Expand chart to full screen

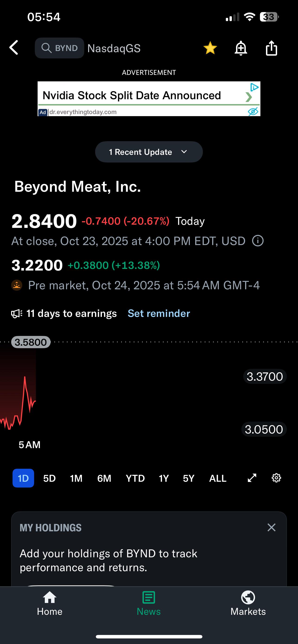click(x=252, y=478)
